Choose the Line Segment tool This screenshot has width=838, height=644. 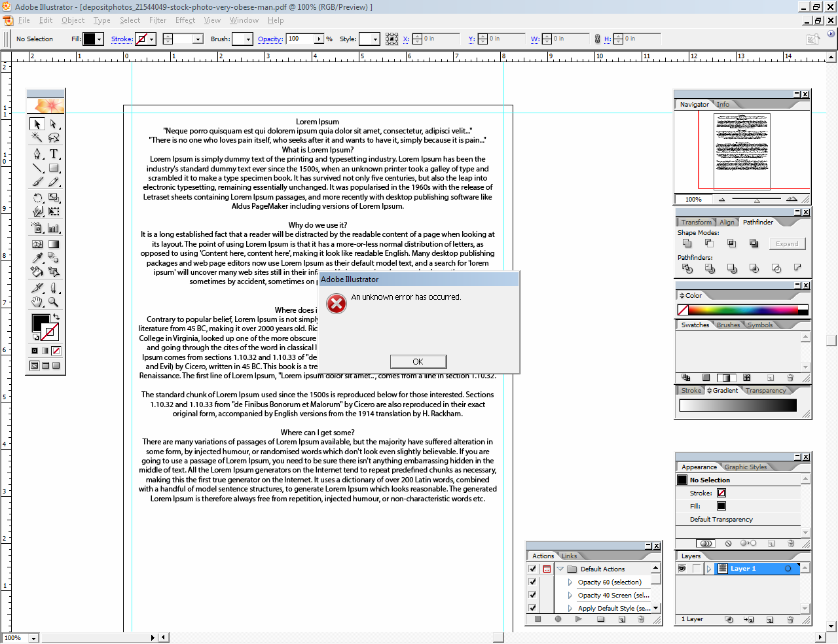(x=37, y=168)
